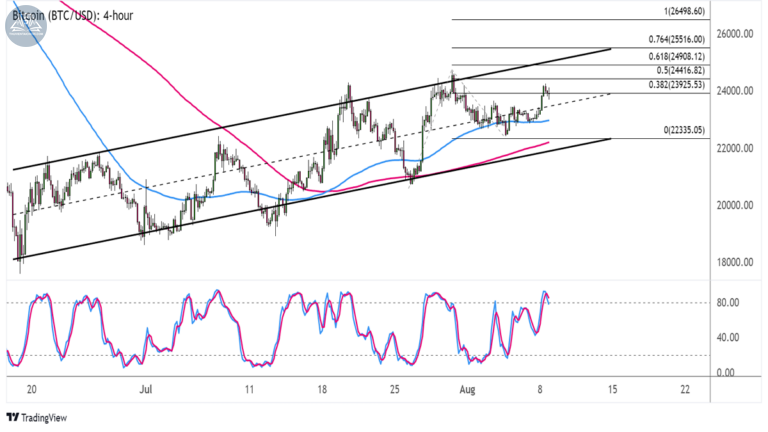This screenshot has width=768, height=432.
Task: Click the 0.00 stochastic axis label
Action: (725, 373)
